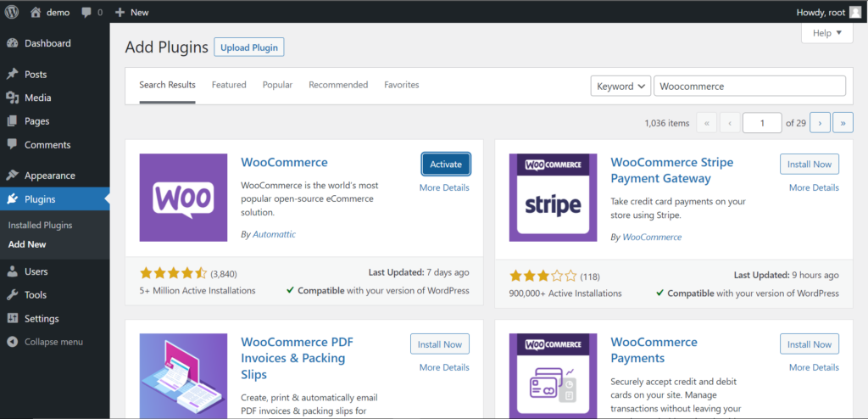868x419 pixels.
Task: Open More Details for WooCommerce Payments
Action: tap(814, 367)
